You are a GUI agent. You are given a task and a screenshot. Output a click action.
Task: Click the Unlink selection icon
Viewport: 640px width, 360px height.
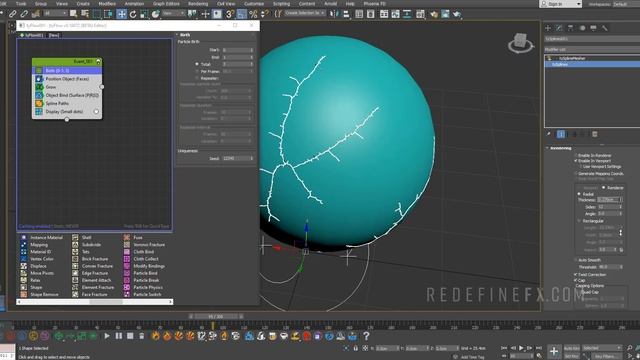tap(24, 14)
